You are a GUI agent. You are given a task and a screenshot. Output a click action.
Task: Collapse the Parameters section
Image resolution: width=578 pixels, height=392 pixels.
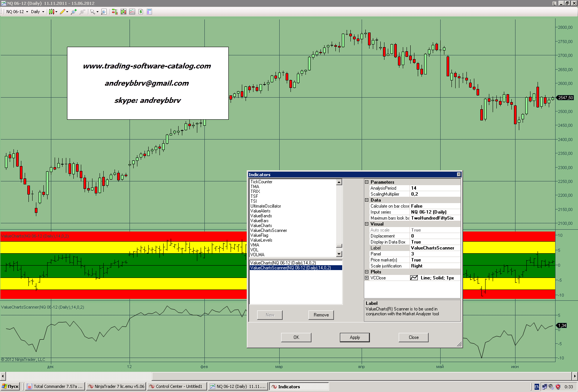[x=367, y=182]
